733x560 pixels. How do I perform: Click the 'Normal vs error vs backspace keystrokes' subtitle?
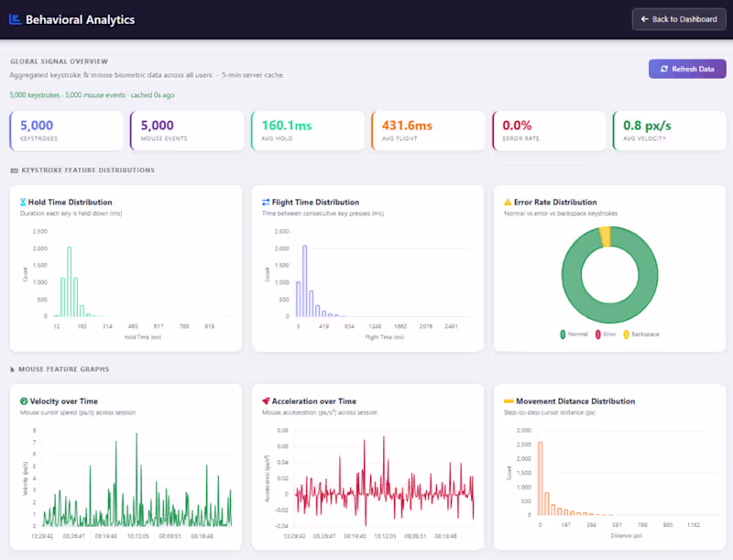561,214
